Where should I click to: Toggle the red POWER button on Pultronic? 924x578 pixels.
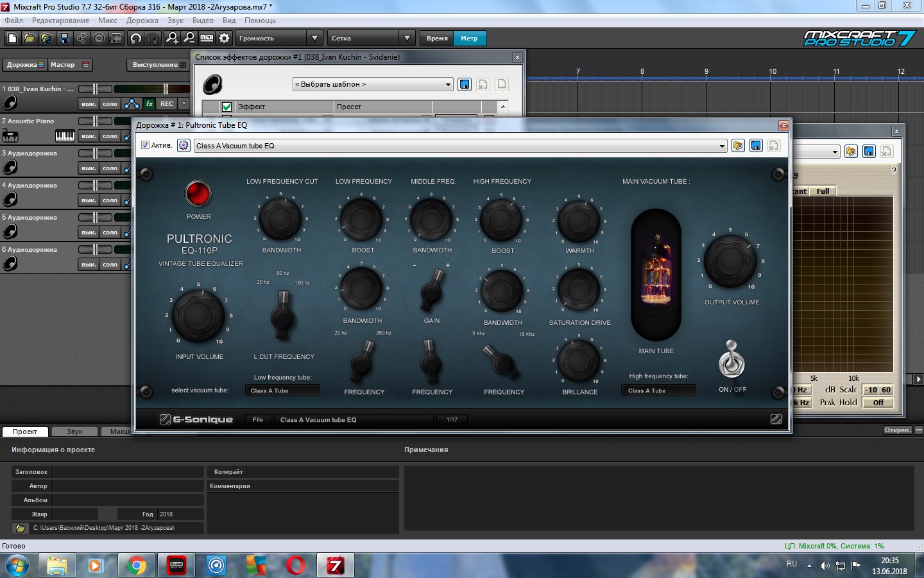coord(198,193)
